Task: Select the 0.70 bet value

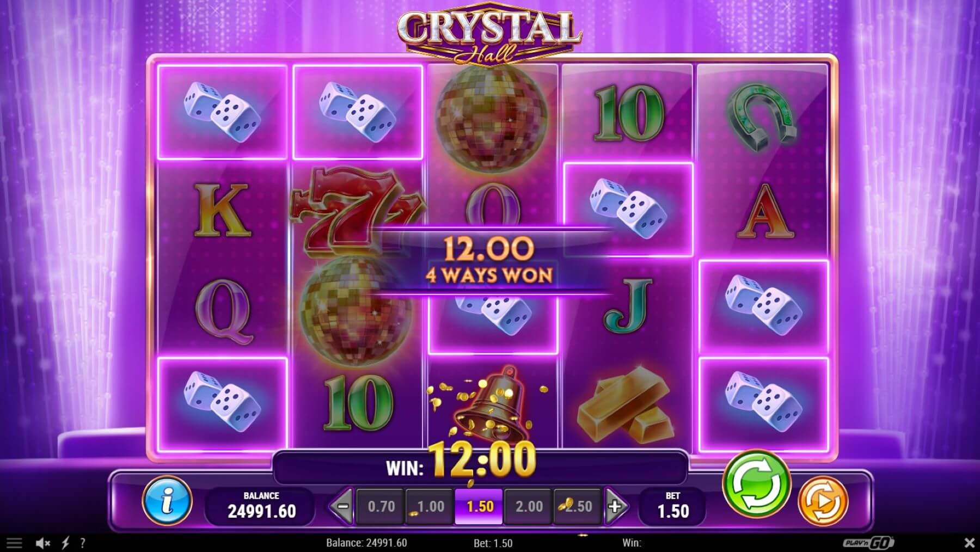Action: [x=381, y=506]
